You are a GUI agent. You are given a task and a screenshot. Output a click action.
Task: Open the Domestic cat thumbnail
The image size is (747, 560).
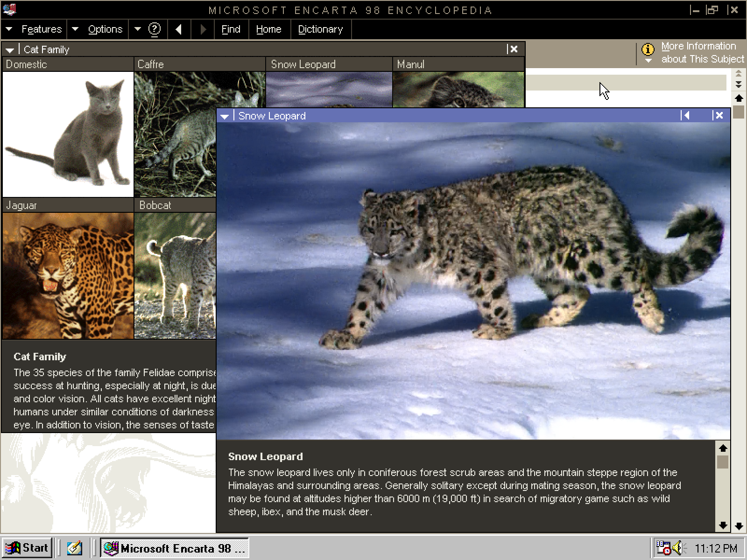pyautogui.click(x=68, y=134)
